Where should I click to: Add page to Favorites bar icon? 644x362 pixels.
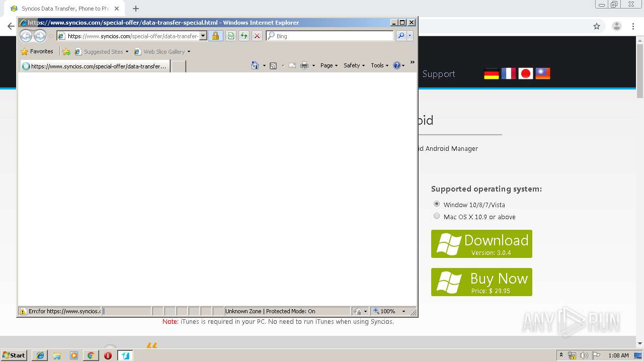pos(66,51)
